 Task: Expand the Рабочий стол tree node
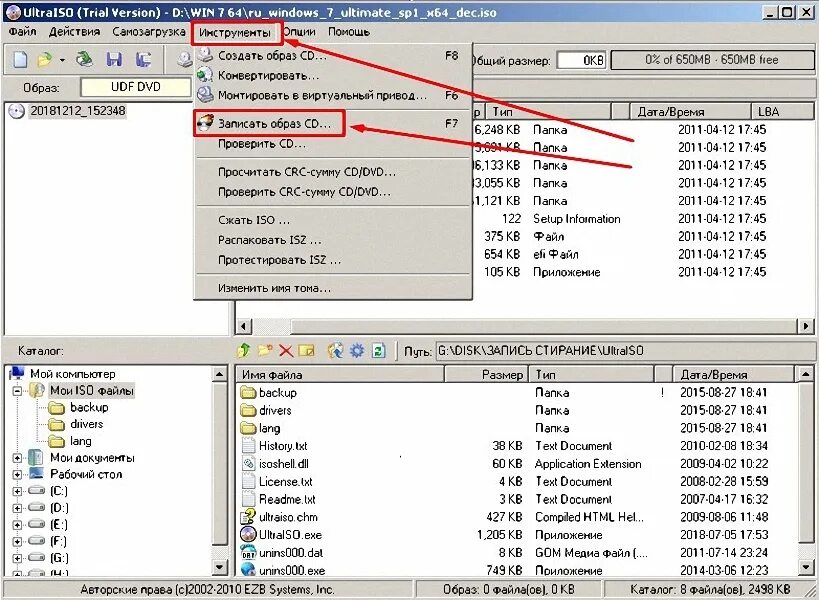coord(17,475)
